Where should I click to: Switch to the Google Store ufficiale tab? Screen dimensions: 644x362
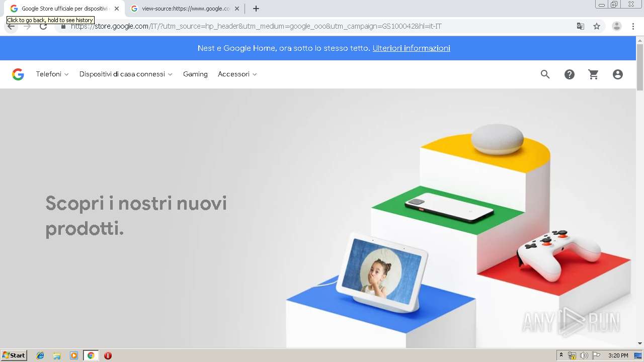click(x=64, y=9)
